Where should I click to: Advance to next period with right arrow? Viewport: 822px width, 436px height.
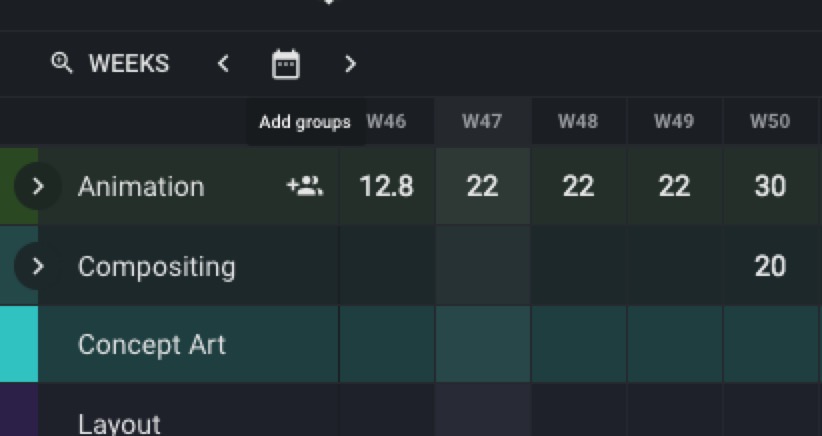pyautogui.click(x=350, y=64)
